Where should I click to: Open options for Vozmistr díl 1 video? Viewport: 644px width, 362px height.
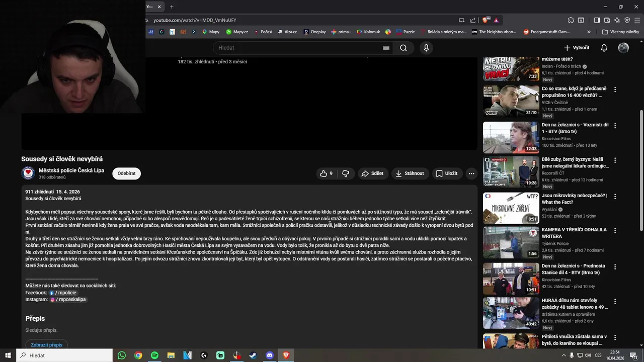click(x=615, y=126)
